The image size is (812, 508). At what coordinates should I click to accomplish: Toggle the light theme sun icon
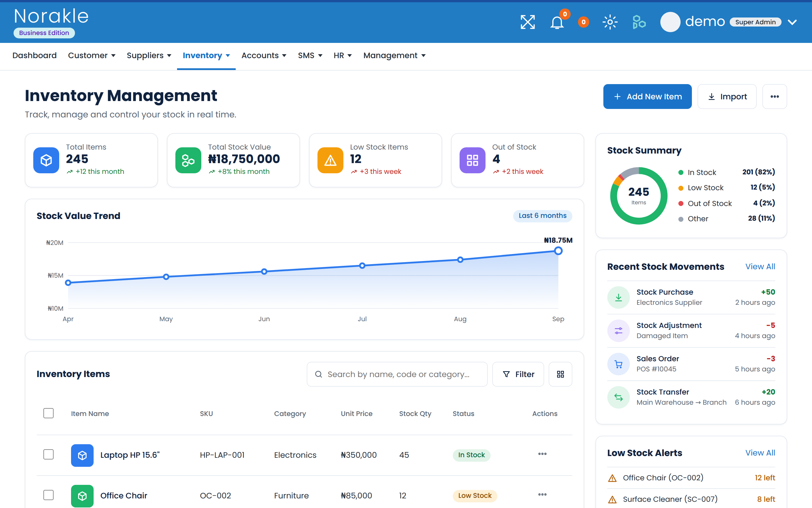(610, 22)
